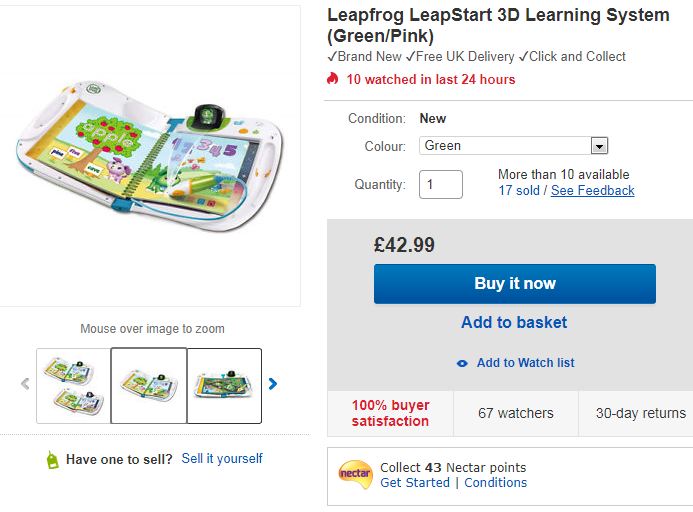Click the main product image
693x512 pixels.
click(150, 155)
